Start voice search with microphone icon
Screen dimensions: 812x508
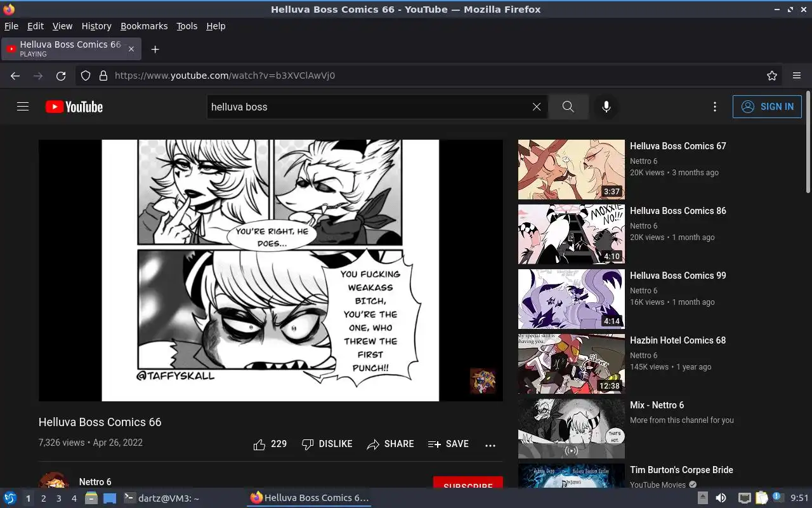(606, 107)
